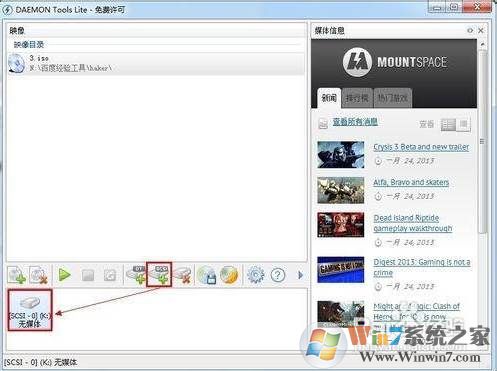Image resolution: width=497 pixels, height=371 pixels.
Task: Click the media info panel pin icon
Action: (x=470, y=31)
